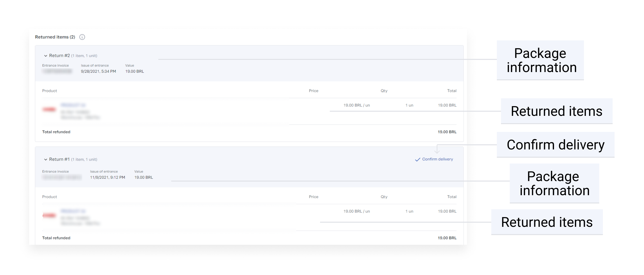Select the blurred entrance invoice number in Return #1

pos(62,177)
